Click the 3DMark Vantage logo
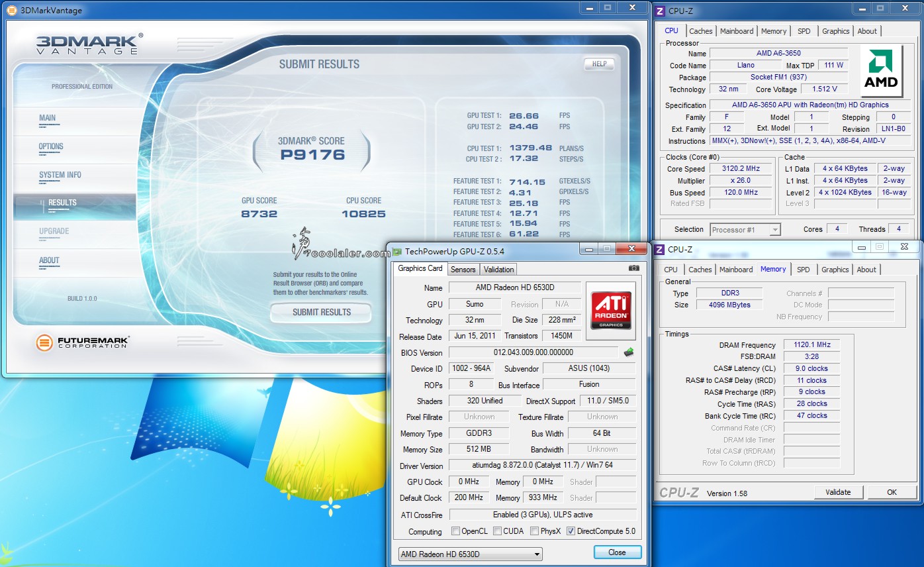 89,44
